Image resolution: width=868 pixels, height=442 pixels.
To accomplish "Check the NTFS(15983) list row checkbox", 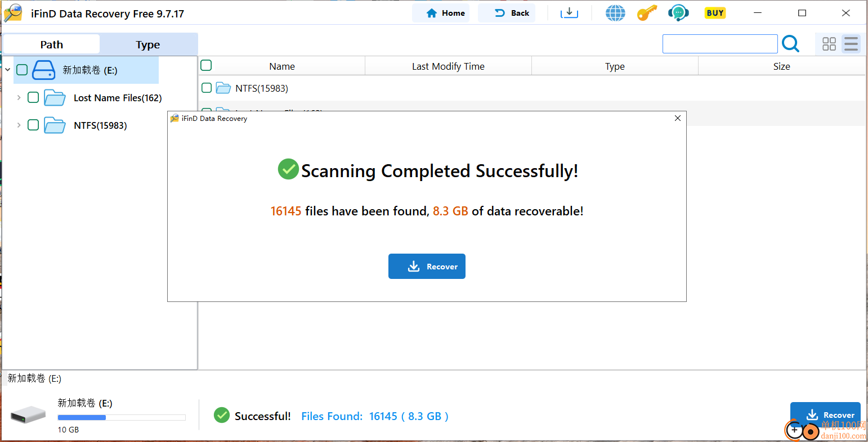I will tap(207, 88).
